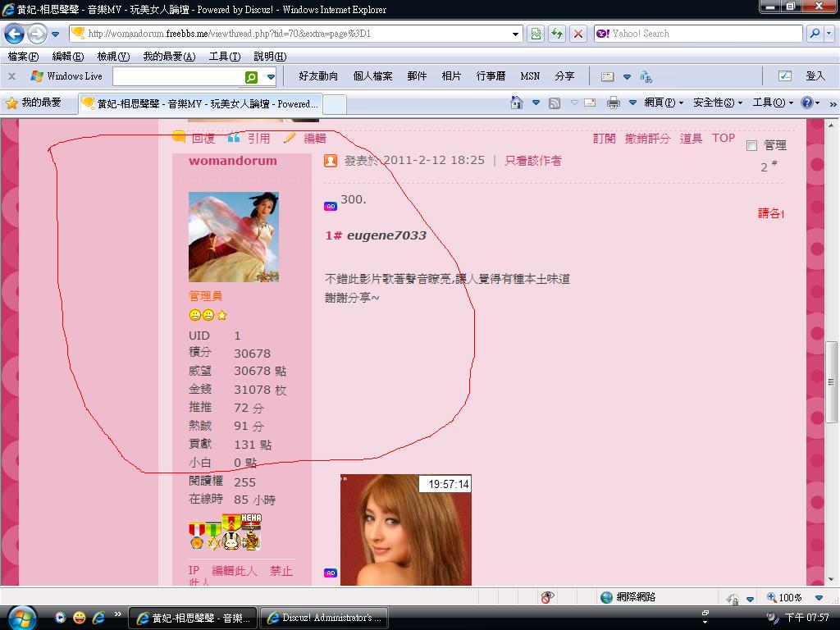Click 郵件 in Windows Live toolbar
This screenshot has height=630, width=840.
coord(417,76)
